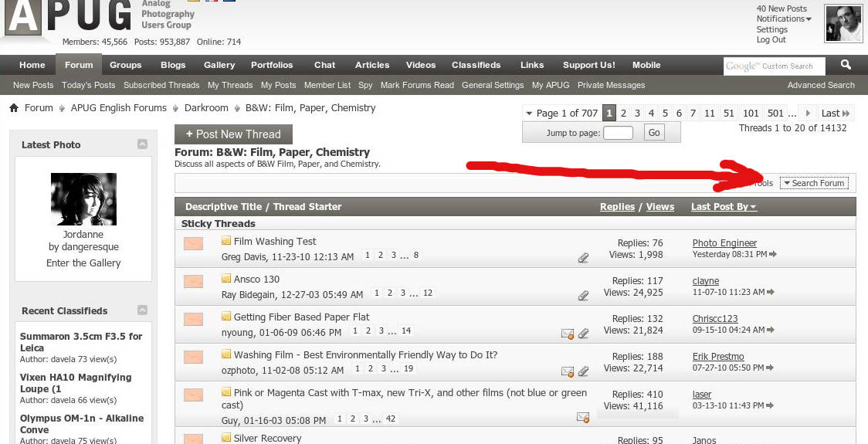Go to last post by Photo Engineer arrow

coord(773,254)
